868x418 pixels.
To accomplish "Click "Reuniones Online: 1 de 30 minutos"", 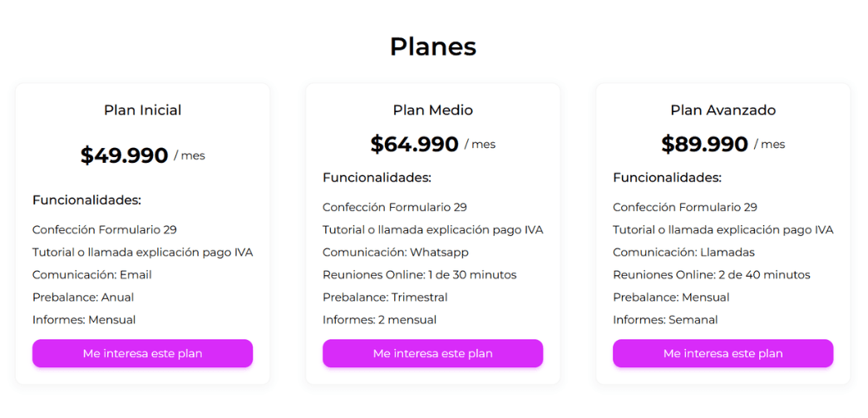I will tap(420, 274).
